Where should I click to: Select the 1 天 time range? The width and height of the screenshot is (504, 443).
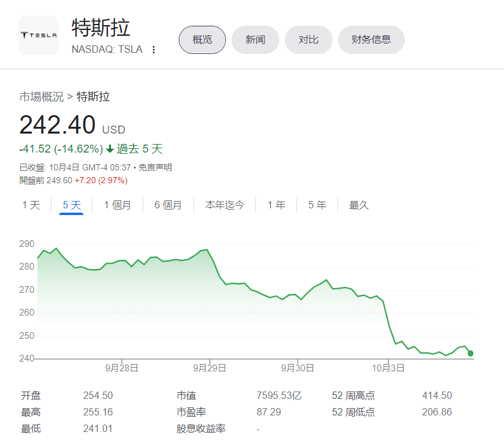point(31,205)
